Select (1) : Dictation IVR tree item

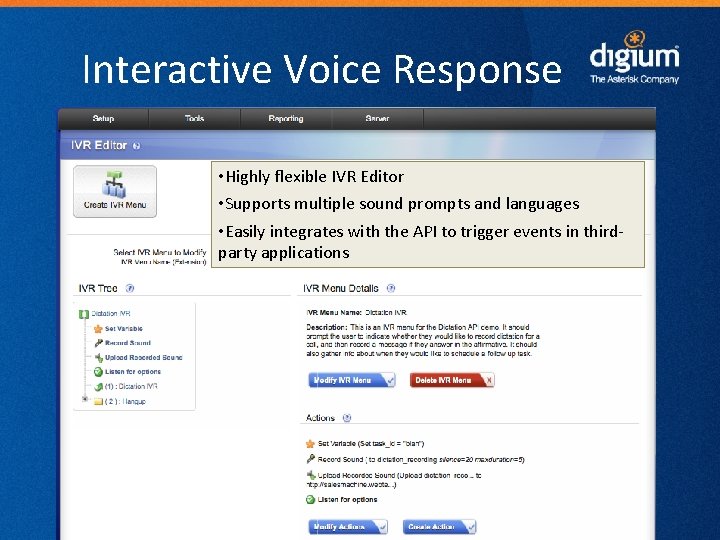pos(131,387)
